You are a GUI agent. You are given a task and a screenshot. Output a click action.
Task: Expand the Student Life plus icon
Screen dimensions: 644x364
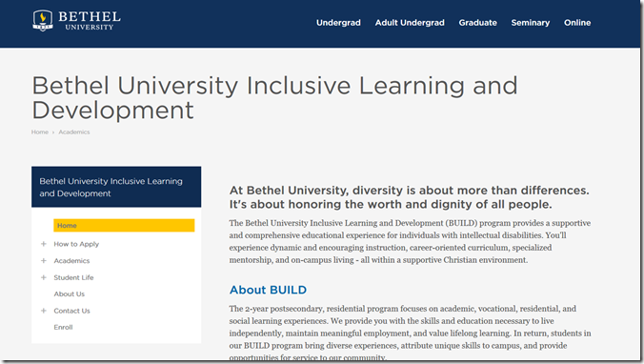tap(44, 277)
